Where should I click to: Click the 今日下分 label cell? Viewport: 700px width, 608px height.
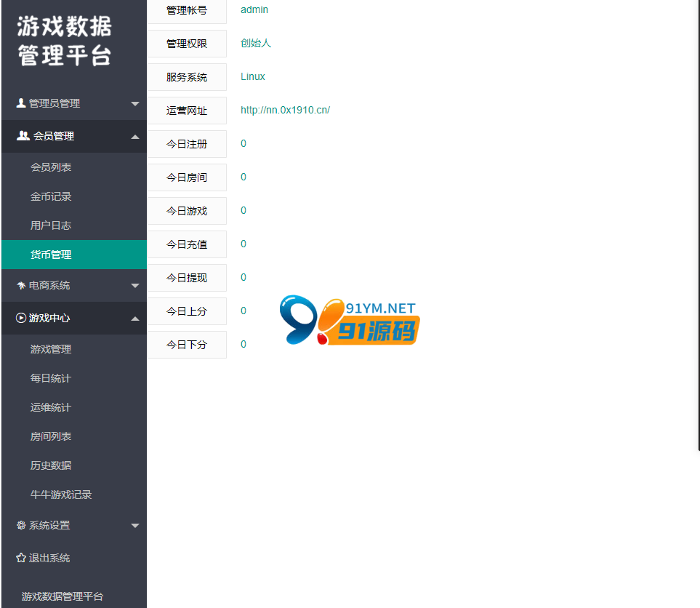tap(187, 345)
